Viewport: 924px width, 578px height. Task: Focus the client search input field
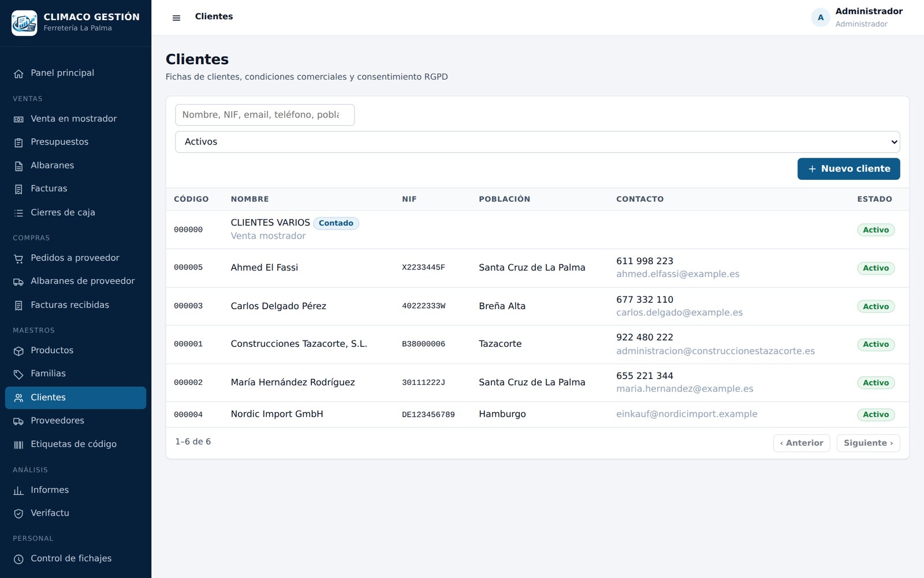pos(264,114)
